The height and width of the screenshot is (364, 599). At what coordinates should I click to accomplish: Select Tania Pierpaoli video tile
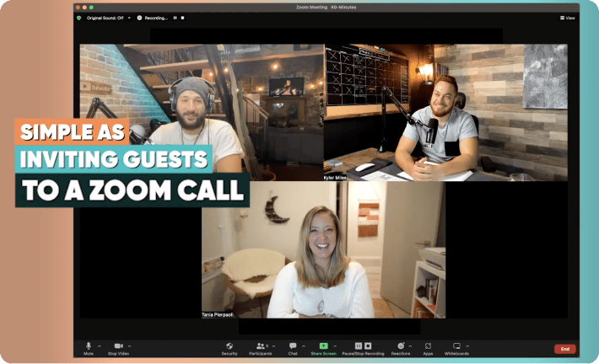click(x=324, y=249)
